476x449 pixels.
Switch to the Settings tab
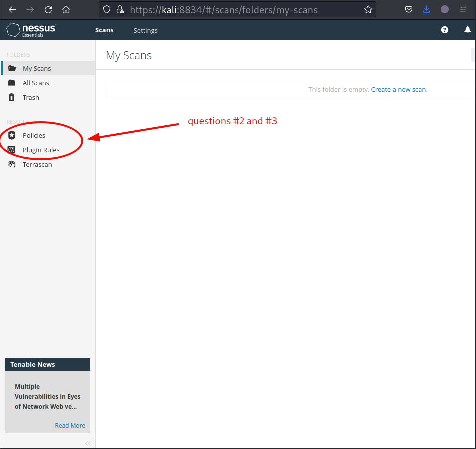tap(145, 31)
